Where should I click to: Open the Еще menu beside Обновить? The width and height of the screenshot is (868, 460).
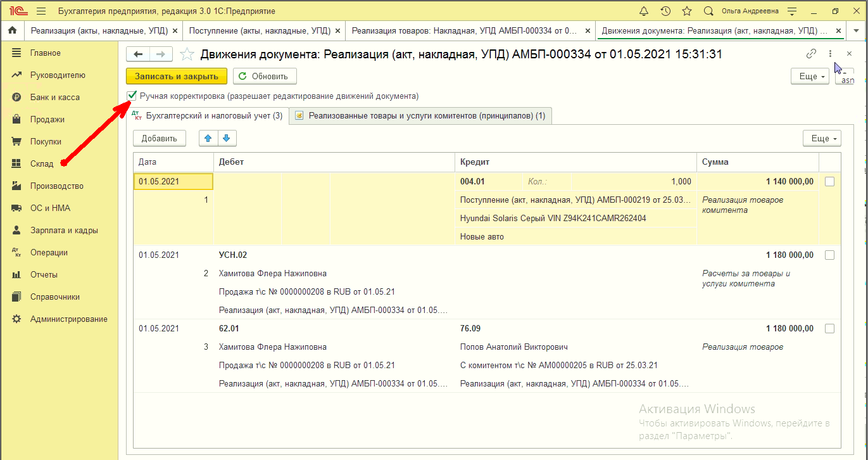coord(811,77)
